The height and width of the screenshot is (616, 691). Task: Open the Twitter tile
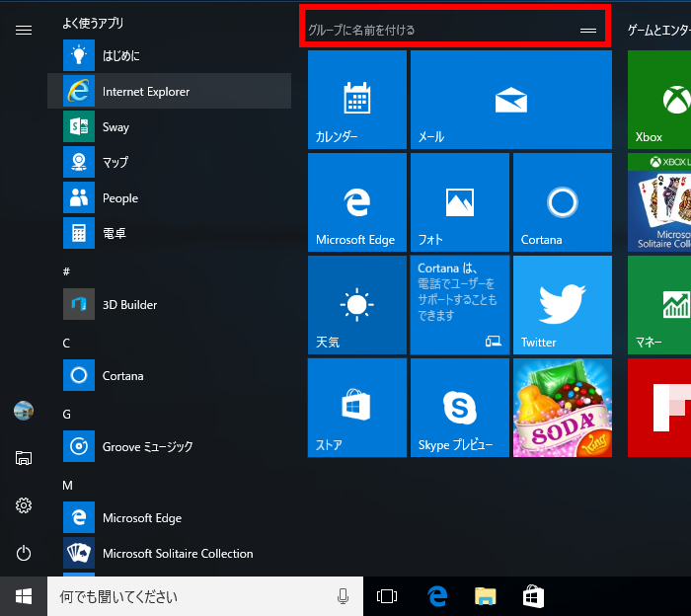tap(563, 305)
